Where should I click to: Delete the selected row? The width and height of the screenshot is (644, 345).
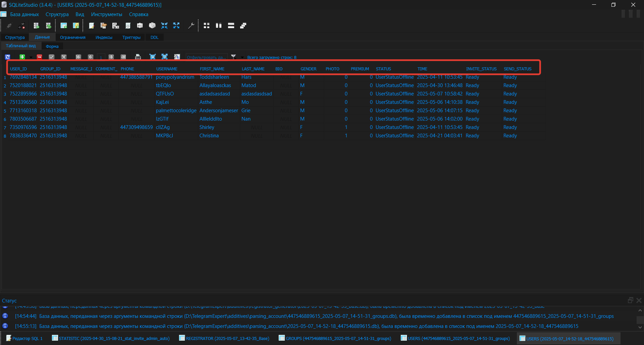point(39,57)
